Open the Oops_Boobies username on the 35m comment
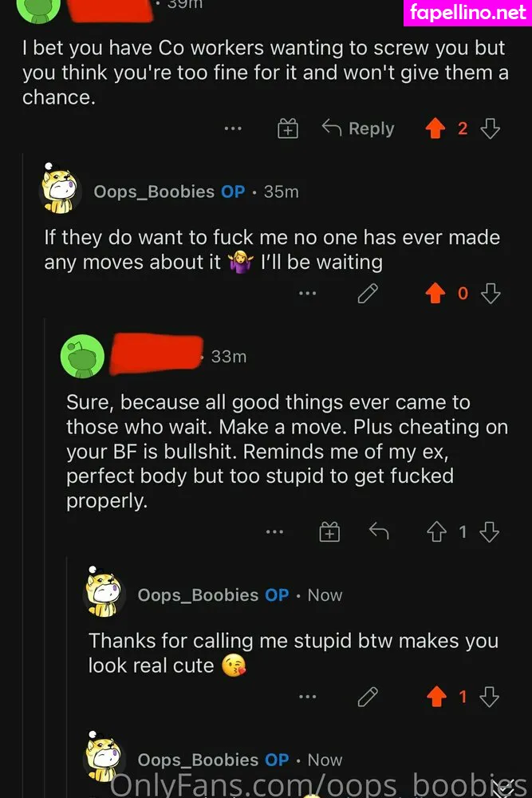The image size is (532, 798). pyautogui.click(x=154, y=192)
